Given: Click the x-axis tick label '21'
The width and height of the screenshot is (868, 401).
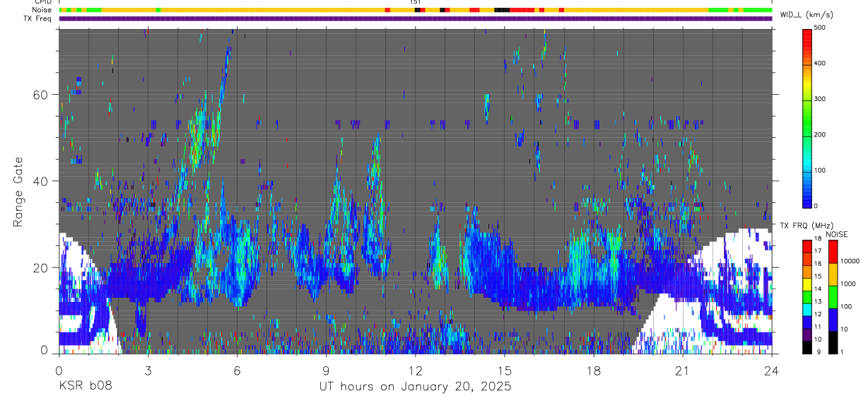Looking at the screenshot, I should (683, 370).
